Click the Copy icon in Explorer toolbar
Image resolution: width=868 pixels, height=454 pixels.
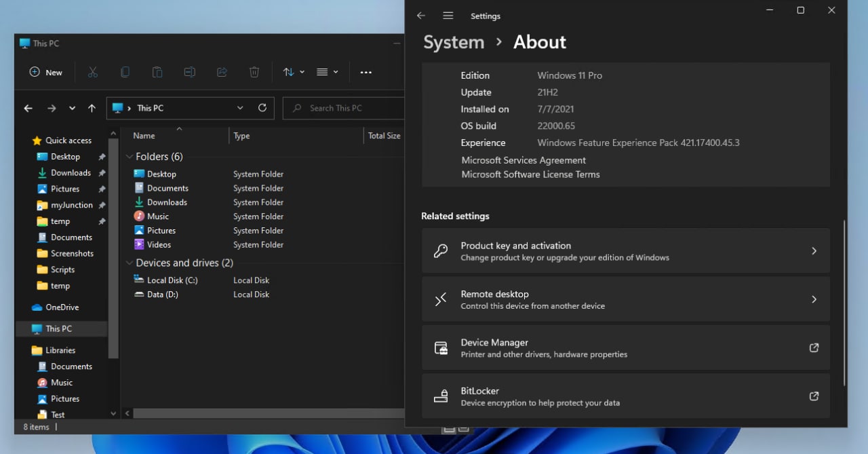(125, 72)
